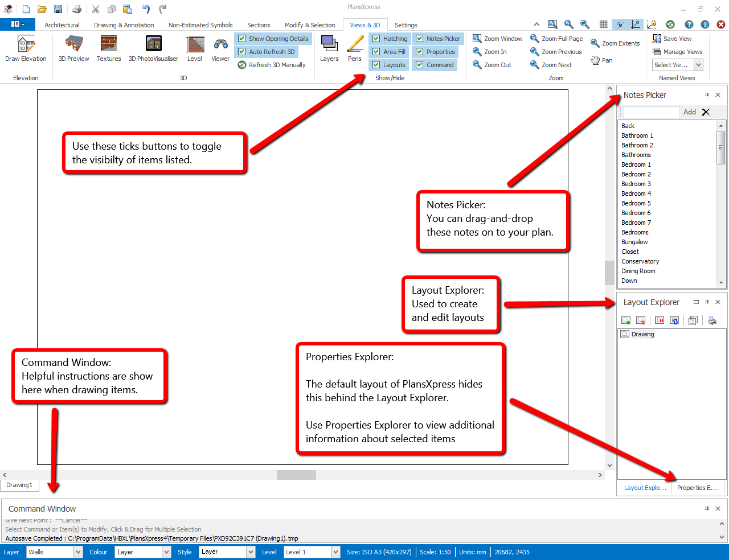729x560 pixels.
Task: Launch the 3D PhotoVisualiser
Action: tap(153, 49)
